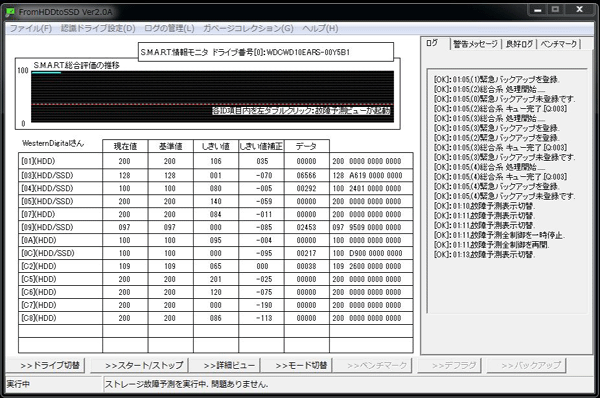Open the ログの管理(L) menu
Image resolution: width=600 pixels, height=398 pixels.
click(x=169, y=28)
